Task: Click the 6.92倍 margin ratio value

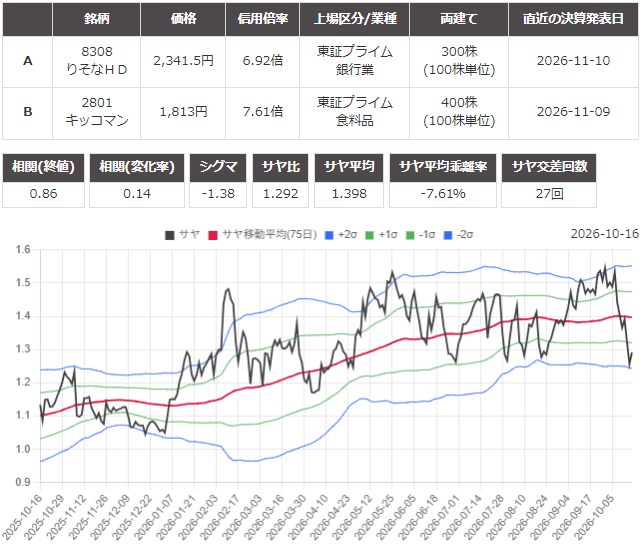Action: point(262,61)
